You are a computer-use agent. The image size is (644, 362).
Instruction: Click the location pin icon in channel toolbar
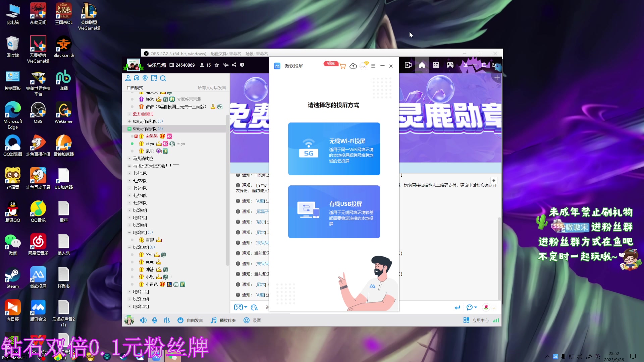pyautogui.click(x=145, y=78)
